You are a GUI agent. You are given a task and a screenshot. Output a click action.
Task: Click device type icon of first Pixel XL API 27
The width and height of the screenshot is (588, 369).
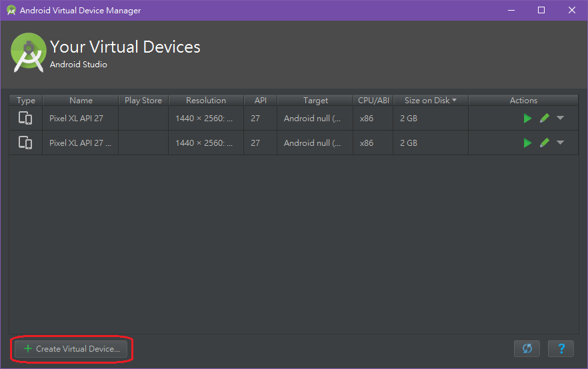tap(25, 119)
